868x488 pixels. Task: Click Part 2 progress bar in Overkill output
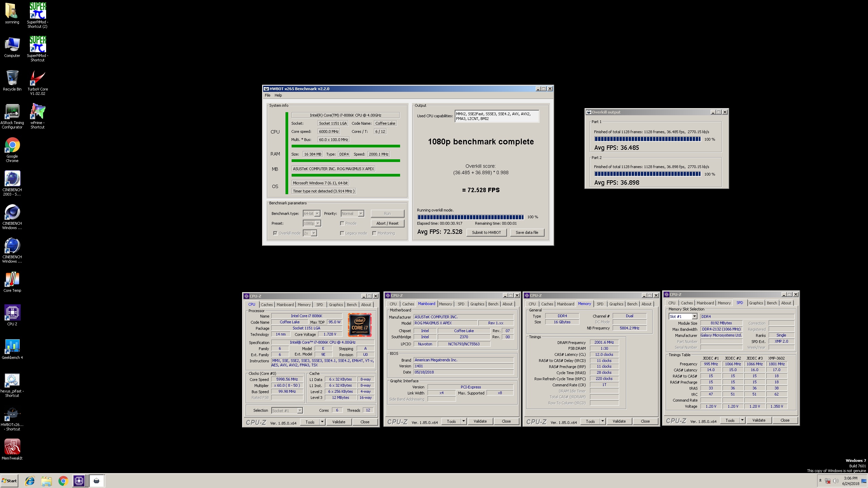(648, 174)
